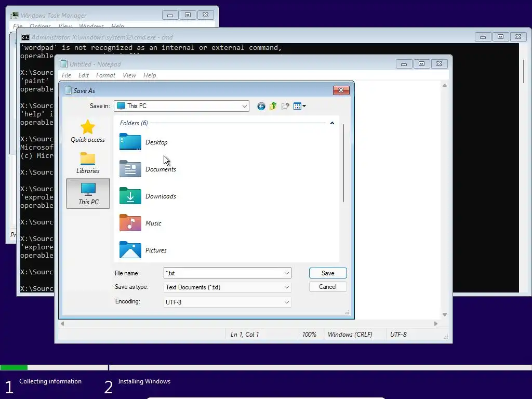Click the cmd.exe window vertical scrollbar
Viewport: 532px width, 399px height.
coord(524,71)
